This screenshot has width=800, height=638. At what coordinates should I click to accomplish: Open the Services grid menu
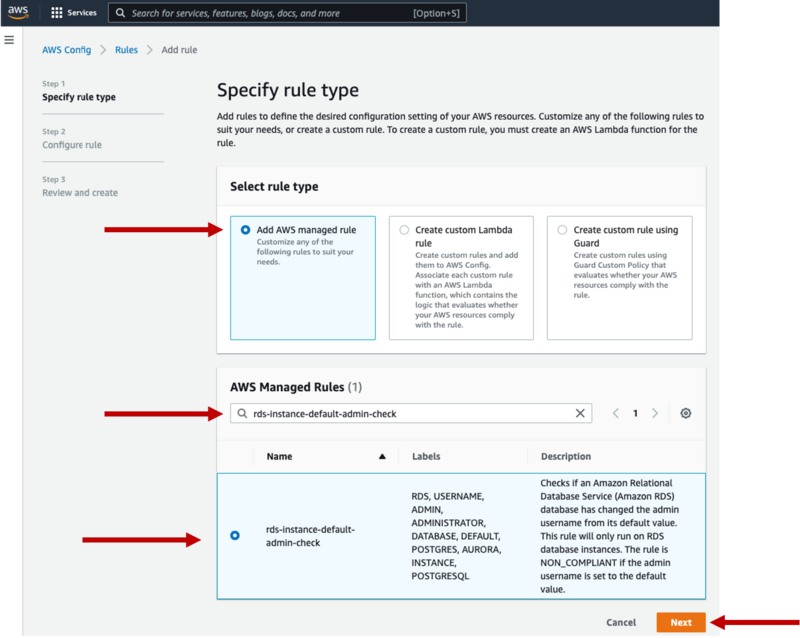(x=57, y=13)
